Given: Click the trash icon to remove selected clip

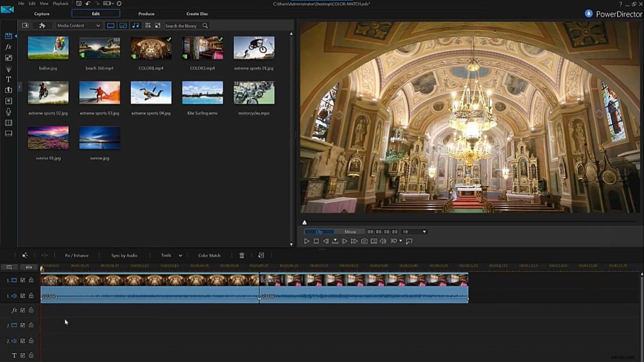Looking at the screenshot, I should 241,255.
